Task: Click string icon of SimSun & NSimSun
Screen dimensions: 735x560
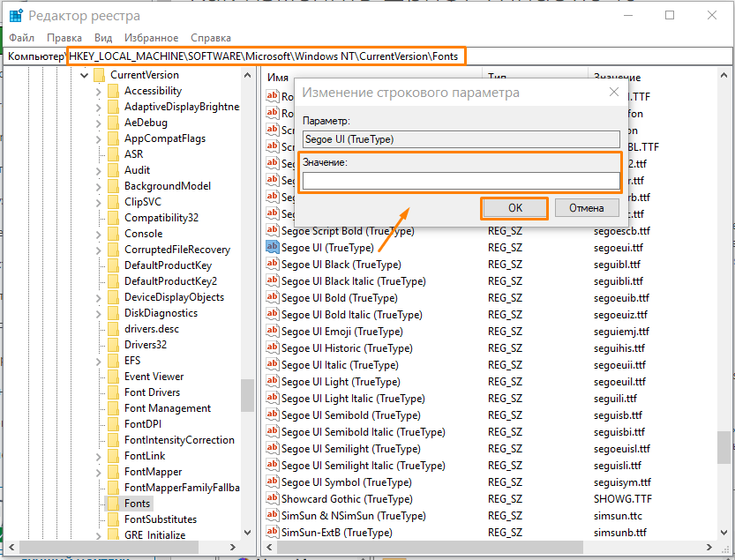Action: (x=273, y=516)
